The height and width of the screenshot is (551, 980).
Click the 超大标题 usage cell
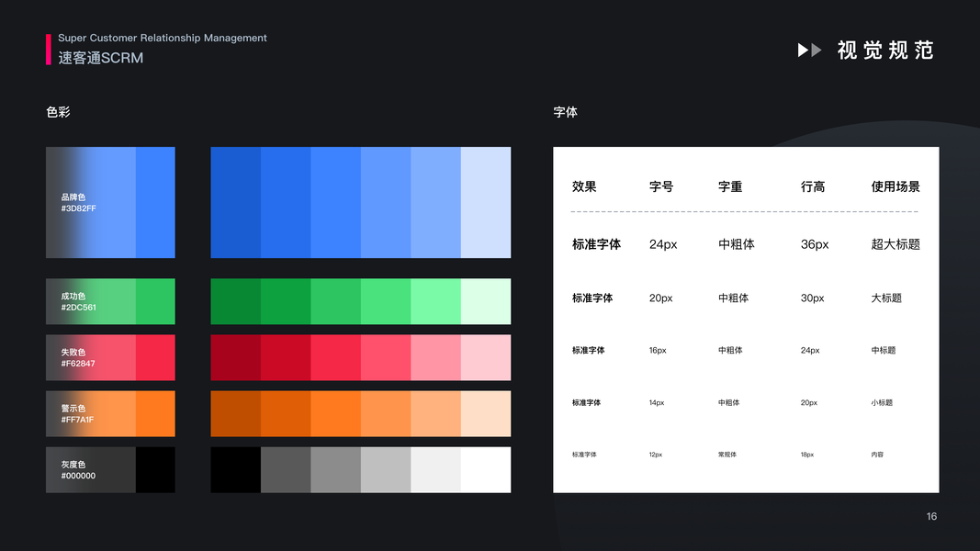click(896, 244)
